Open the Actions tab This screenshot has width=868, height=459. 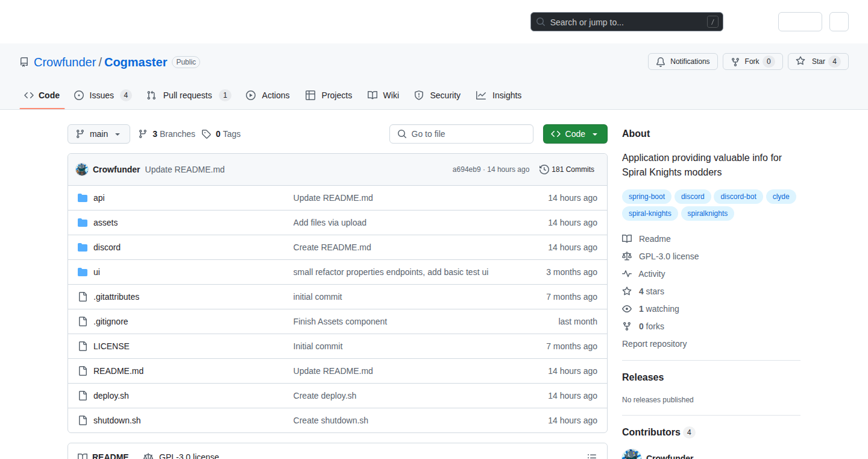pyautogui.click(x=268, y=95)
